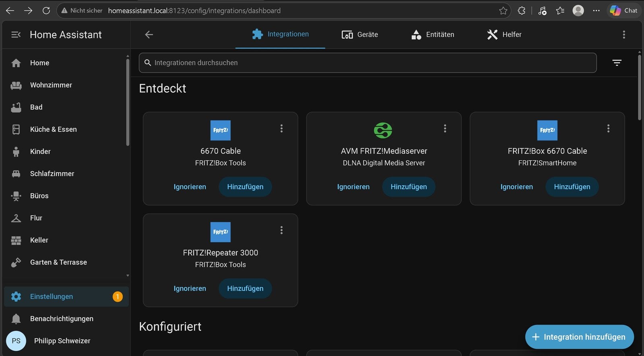Open the browser favorites list icon
Screen dimensions: 644x356
pyautogui.click(x=560, y=11)
